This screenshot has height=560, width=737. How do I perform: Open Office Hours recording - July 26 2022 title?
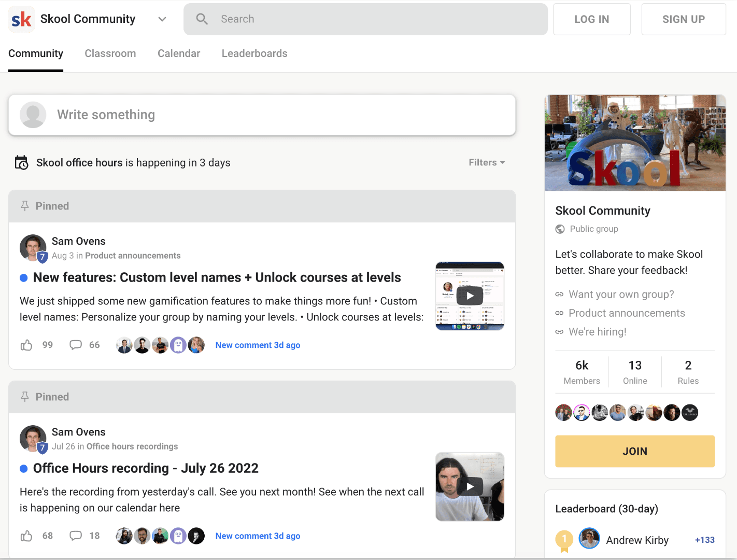tap(146, 468)
